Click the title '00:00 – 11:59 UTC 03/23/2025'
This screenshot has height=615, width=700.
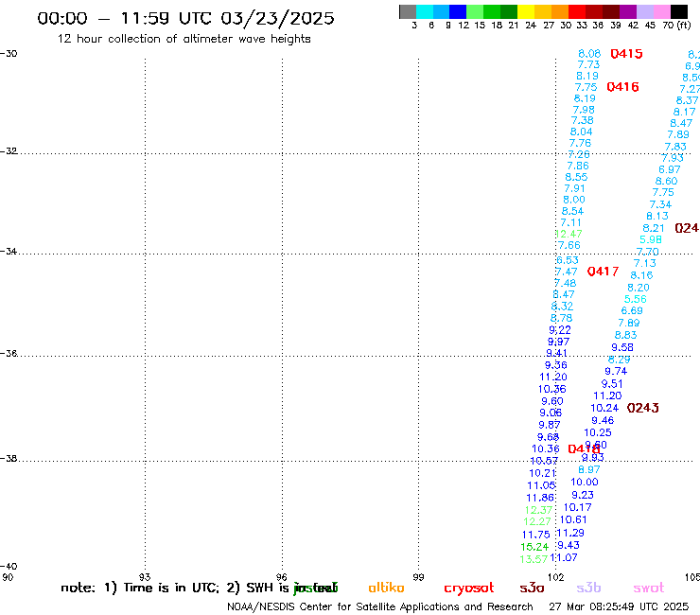(185, 18)
